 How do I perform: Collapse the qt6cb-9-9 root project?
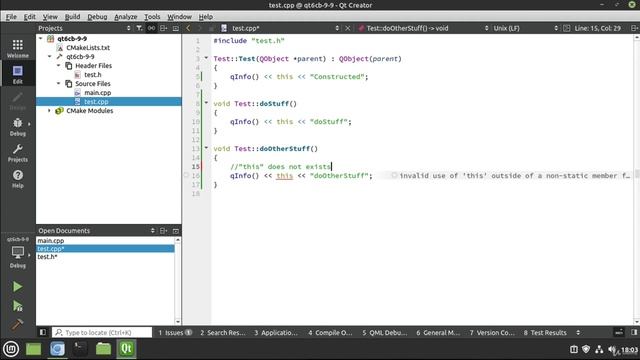coord(41,38)
